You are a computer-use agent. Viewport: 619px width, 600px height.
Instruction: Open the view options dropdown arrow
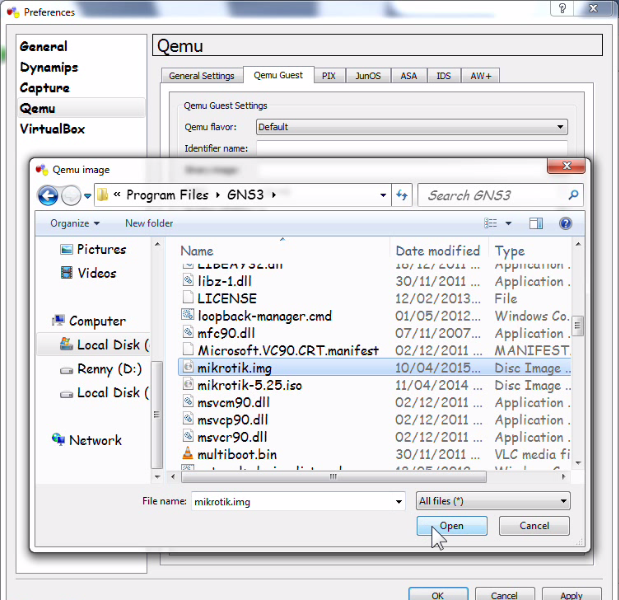[x=508, y=223]
